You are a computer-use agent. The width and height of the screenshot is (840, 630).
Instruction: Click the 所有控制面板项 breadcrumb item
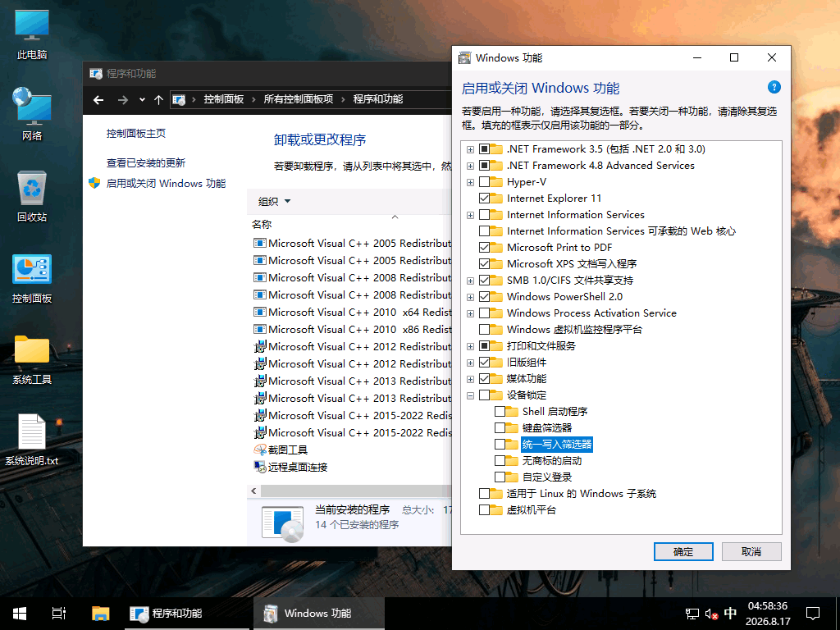(299, 99)
